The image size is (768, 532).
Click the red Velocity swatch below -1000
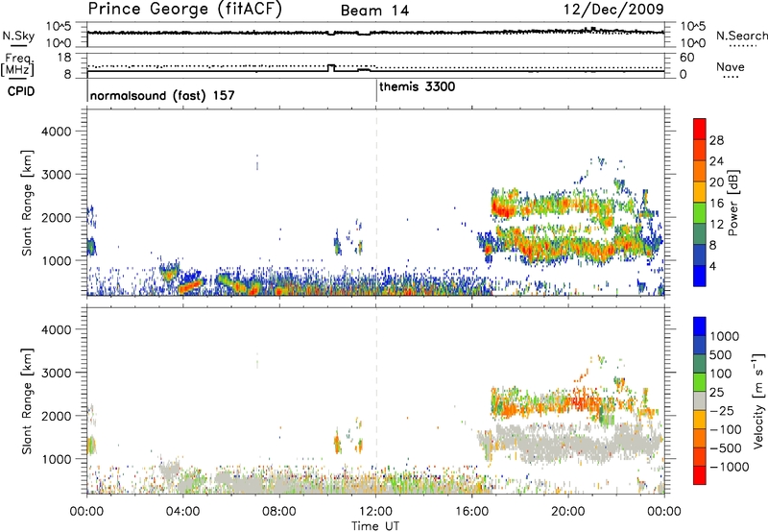click(x=700, y=475)
